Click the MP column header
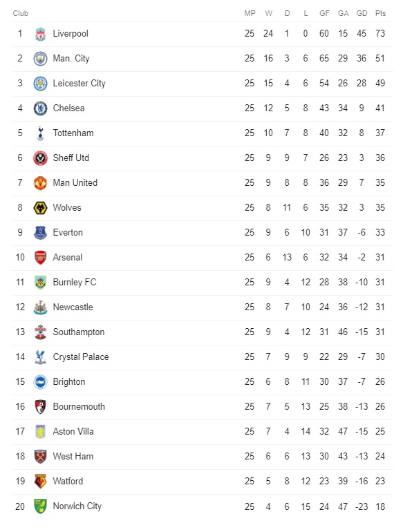This screenshot has height=532, width=403. pos(250,13)
